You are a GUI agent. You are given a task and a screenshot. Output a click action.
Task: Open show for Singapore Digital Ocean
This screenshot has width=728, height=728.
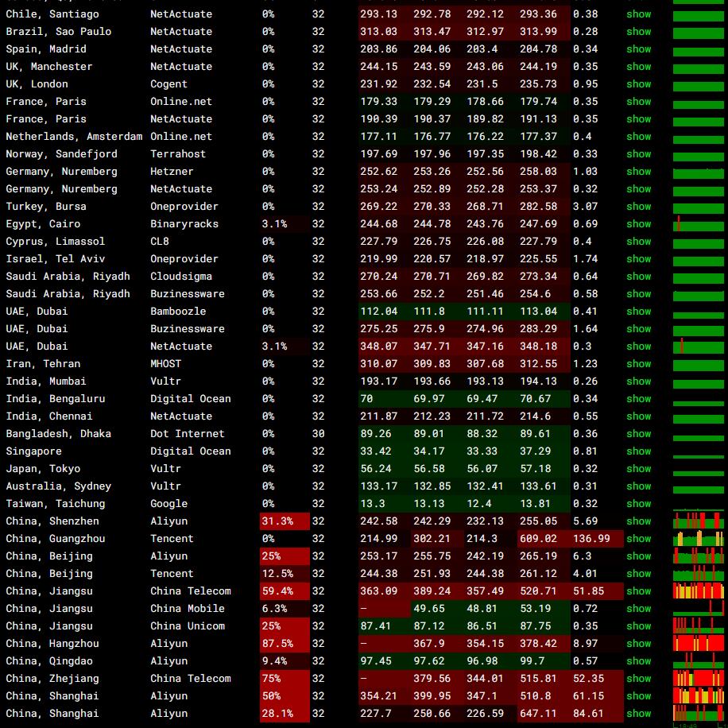(x=638, y=451)
